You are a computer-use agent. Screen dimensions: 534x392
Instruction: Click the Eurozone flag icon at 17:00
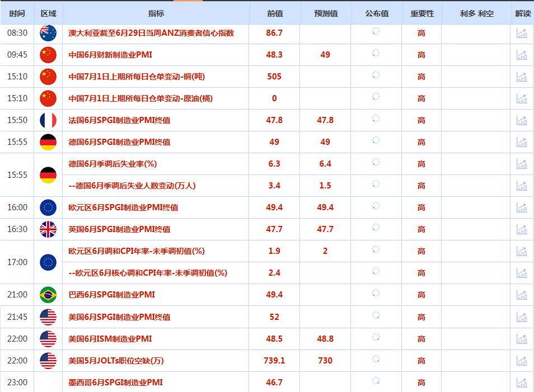48,262
